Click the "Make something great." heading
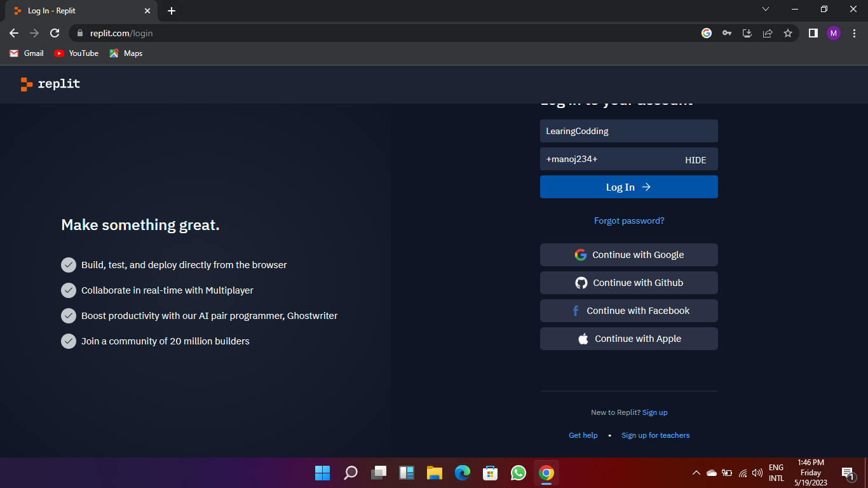868x488 pixels. point(140,225)
